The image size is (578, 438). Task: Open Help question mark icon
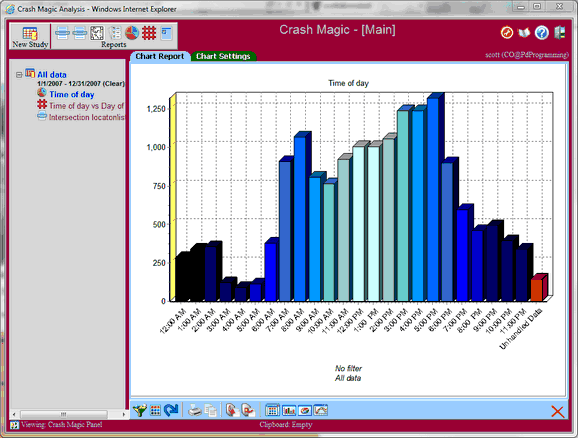[x=542, y=33]
